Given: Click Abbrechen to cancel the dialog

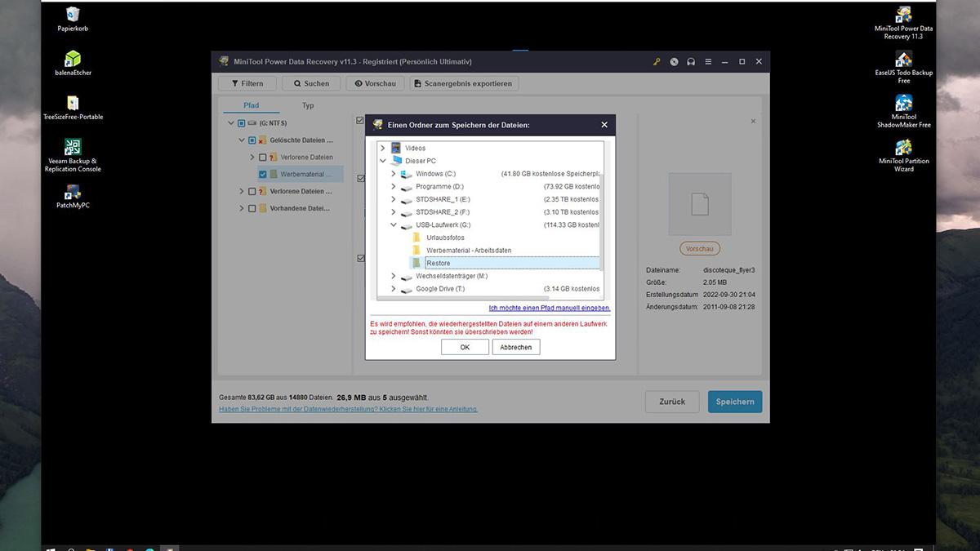Looking at the screenshot, I should pyautogui.click(x=516, y=347).
